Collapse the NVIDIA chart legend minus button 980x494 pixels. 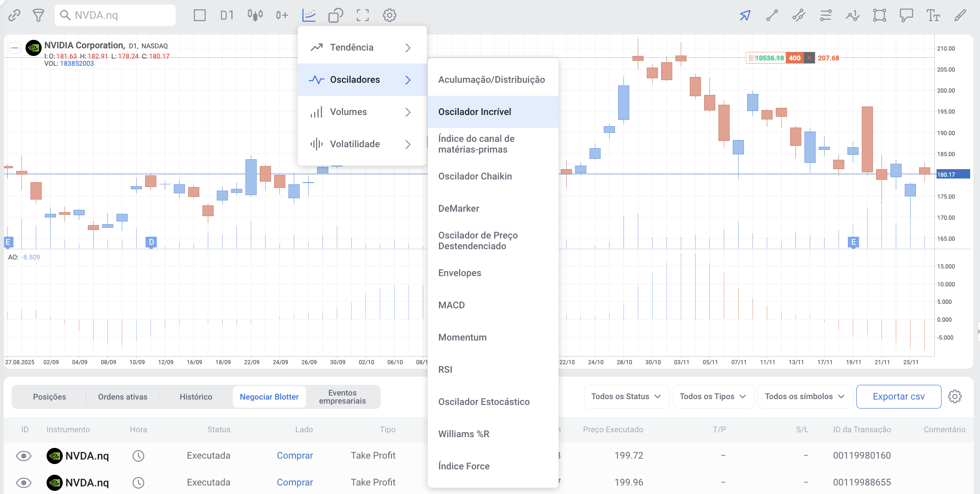click(15, 47)
